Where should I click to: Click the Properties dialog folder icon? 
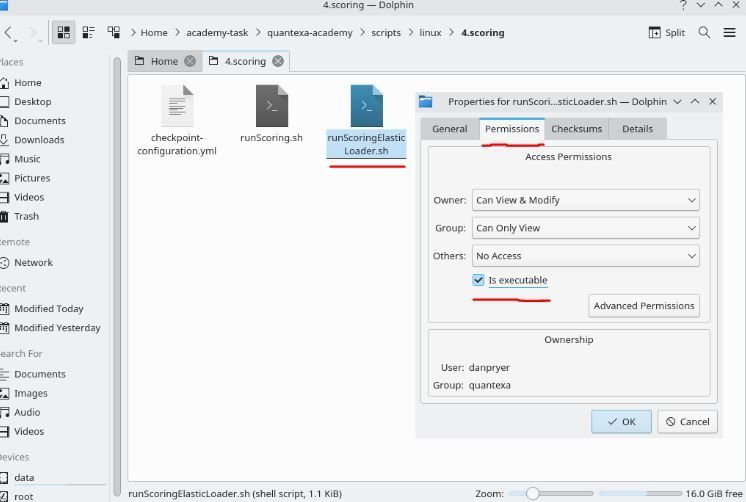coord(425,101)
